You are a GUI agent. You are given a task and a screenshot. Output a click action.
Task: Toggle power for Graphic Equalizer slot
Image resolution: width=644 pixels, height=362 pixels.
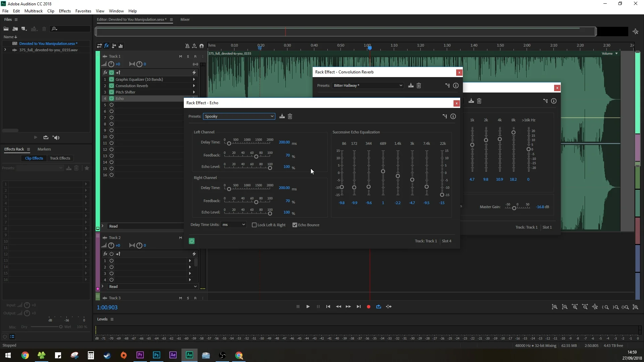112,79
